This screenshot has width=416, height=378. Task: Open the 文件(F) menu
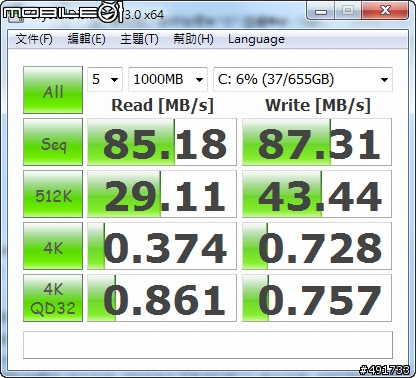coord(34,39)
